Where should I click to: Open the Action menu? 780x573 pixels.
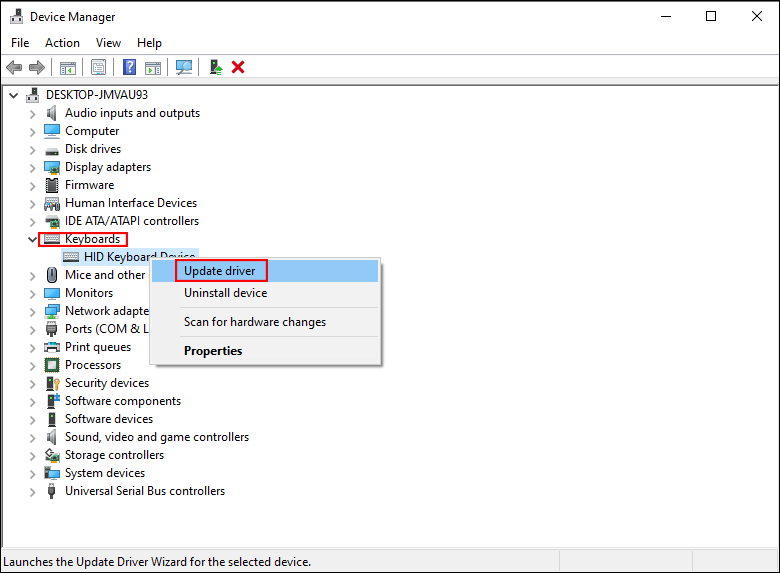point(62,43)
